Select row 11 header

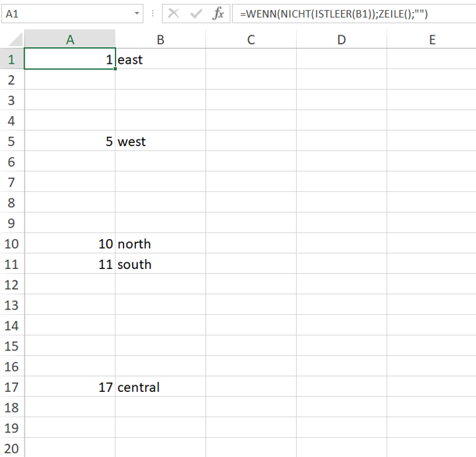point(12,264)
